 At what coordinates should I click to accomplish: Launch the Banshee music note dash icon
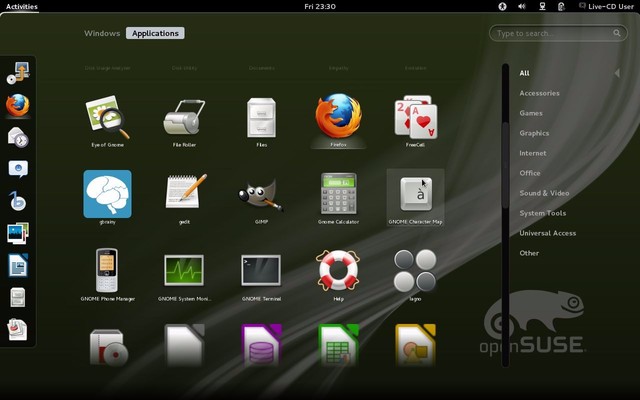18,201
